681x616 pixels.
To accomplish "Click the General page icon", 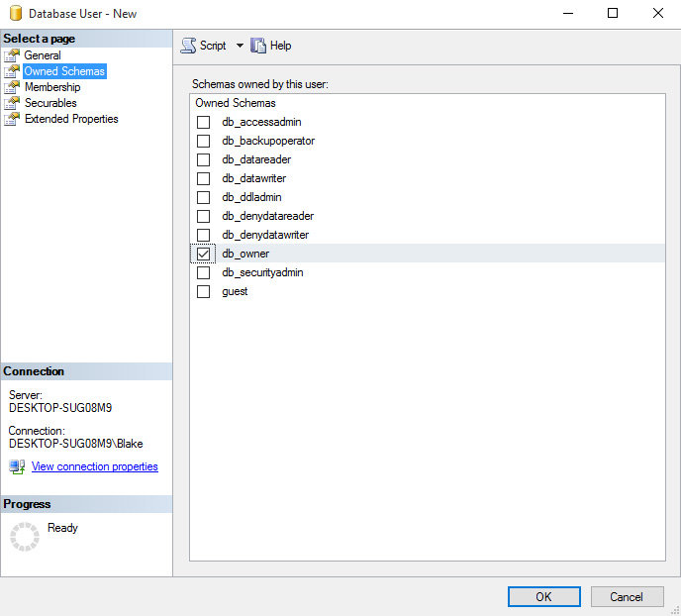I will coord(12,55).
